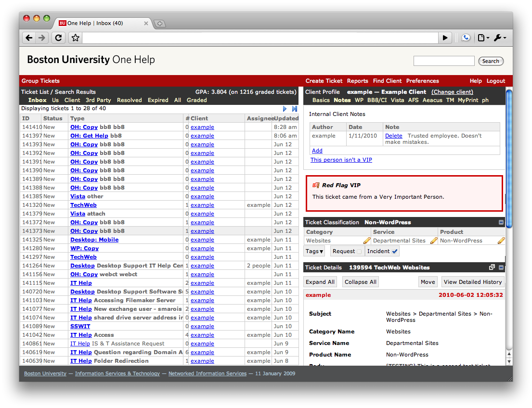Open the Basics client profile tab
The height and width of the screenshot is (408, 532).
(x=321, y=100)
